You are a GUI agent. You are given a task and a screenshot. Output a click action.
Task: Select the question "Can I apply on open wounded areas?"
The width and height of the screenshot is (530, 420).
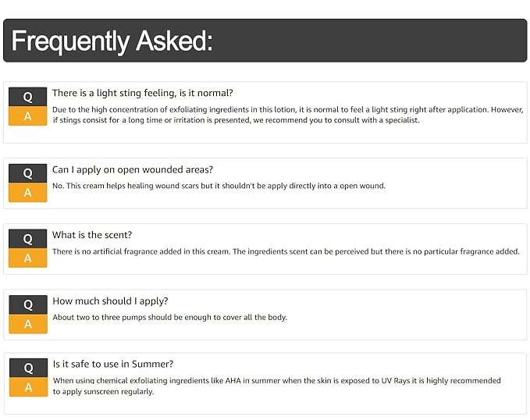point(132,169)
